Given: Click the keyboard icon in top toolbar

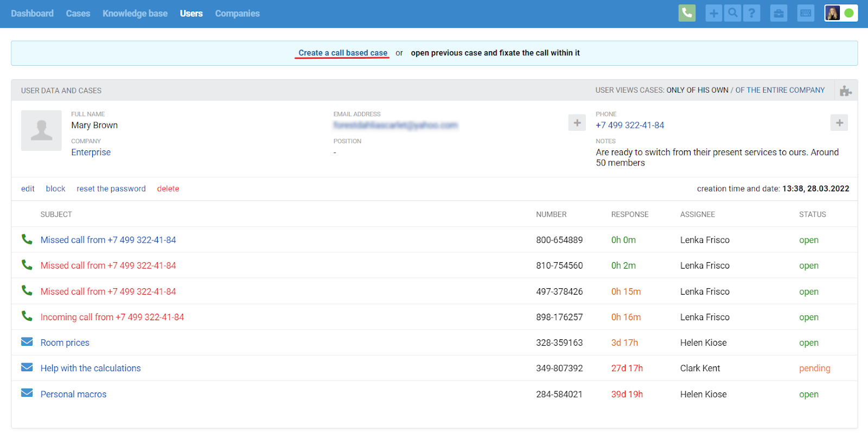Looking at the screenshot, I should coord(806,13).
